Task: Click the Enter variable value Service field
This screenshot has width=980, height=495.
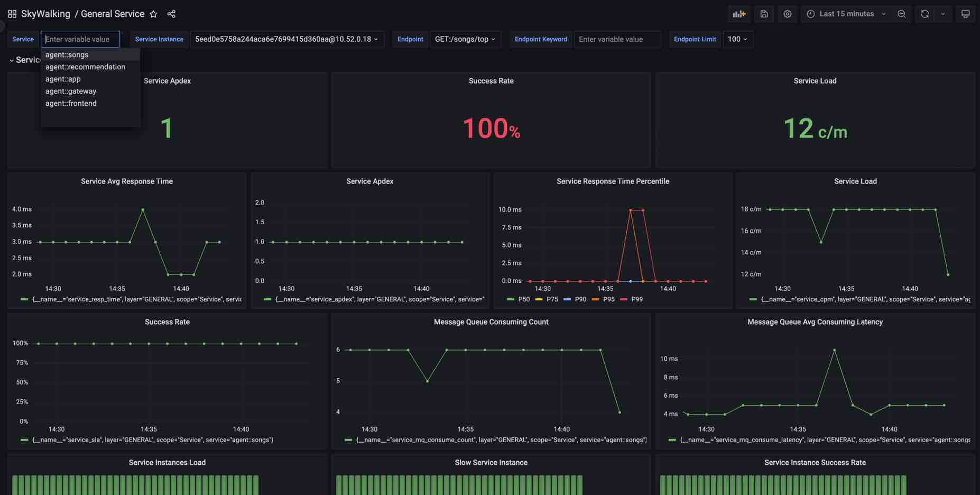Action: point(80,39)
